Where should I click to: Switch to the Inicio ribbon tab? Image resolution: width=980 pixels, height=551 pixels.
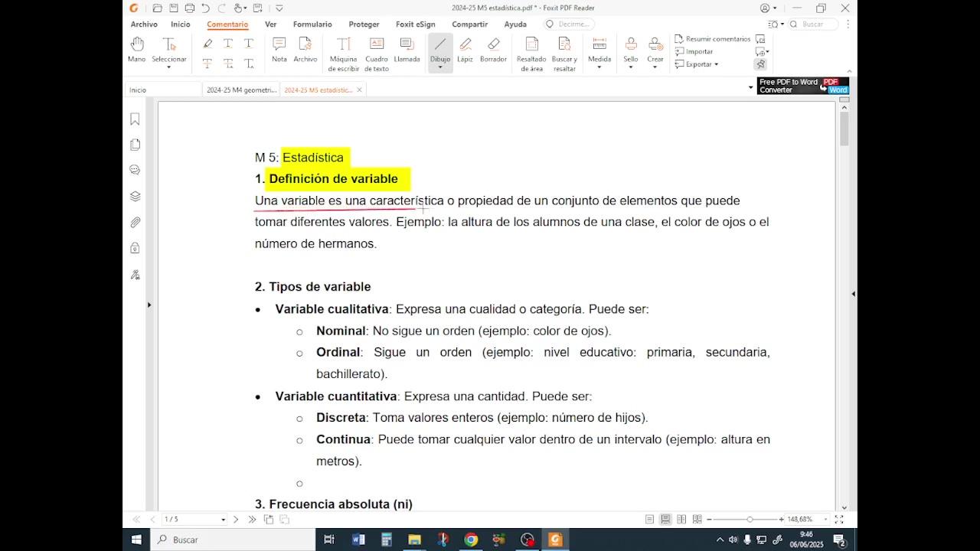click(181, 24)
